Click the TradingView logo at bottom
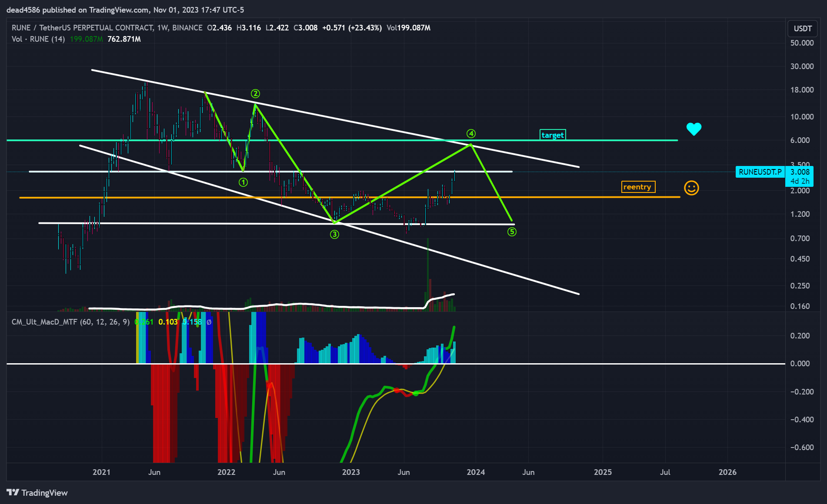 coord(37,493)
